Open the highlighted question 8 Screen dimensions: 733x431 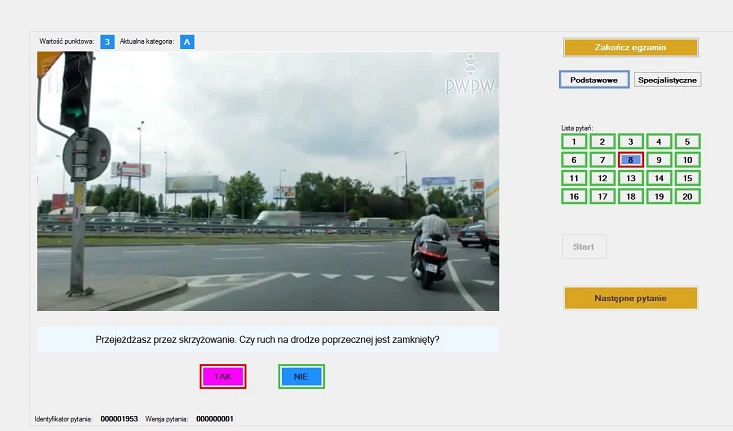click(631, 160)
